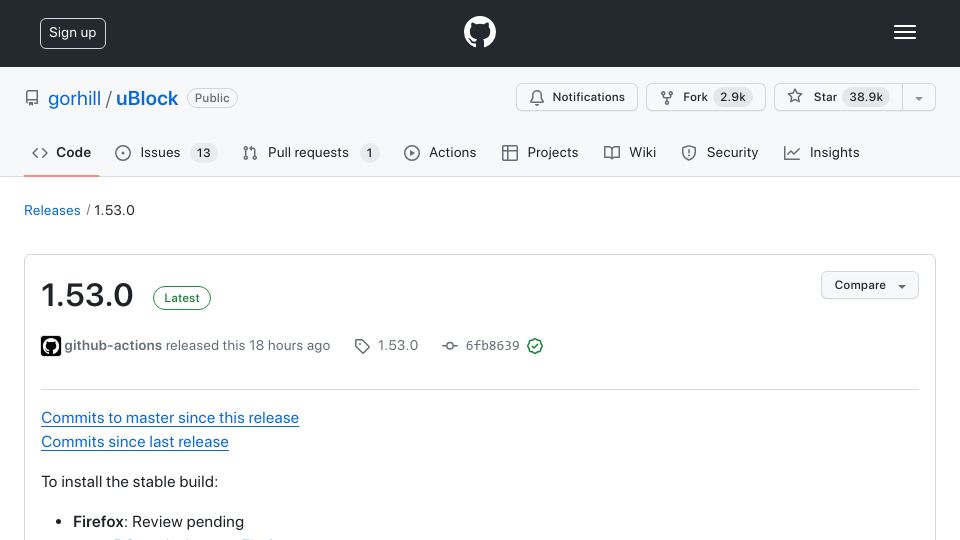Click the Pull requests counter 1
Screen dimensions: 960x540
click(x=369, y=153)
